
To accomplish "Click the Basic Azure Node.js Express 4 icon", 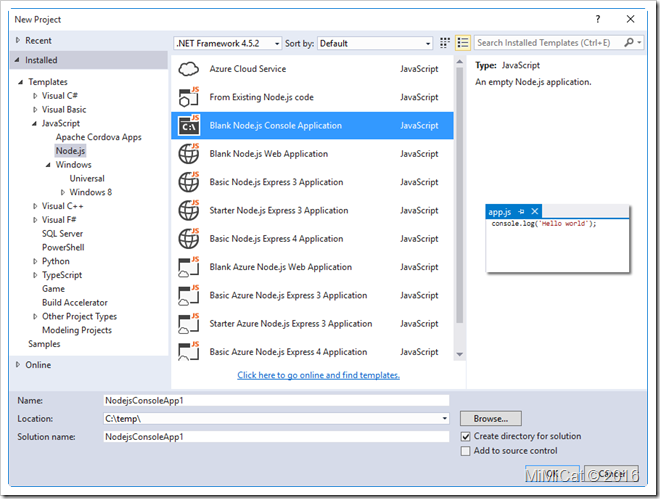I will 188,351.
